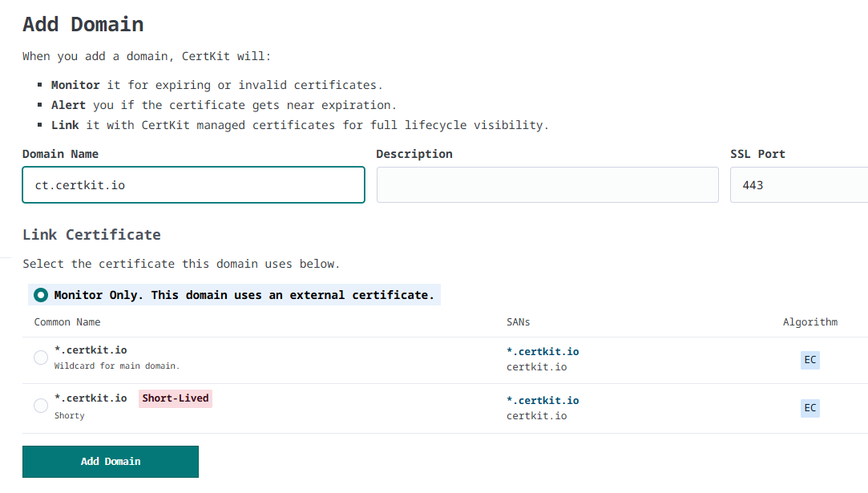Click certkit.io SAN text in Shorty row
This screenshot has width=868, height=493.
point(536,416)
